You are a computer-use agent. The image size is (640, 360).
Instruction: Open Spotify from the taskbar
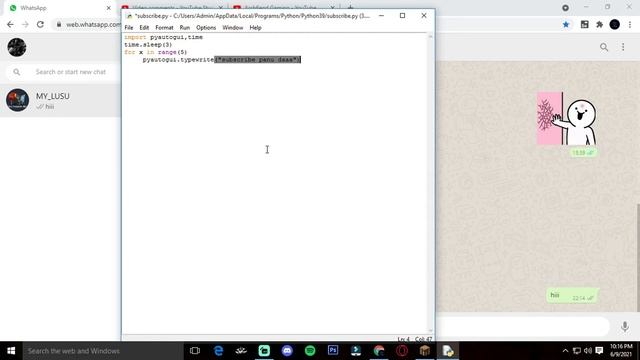310,351
